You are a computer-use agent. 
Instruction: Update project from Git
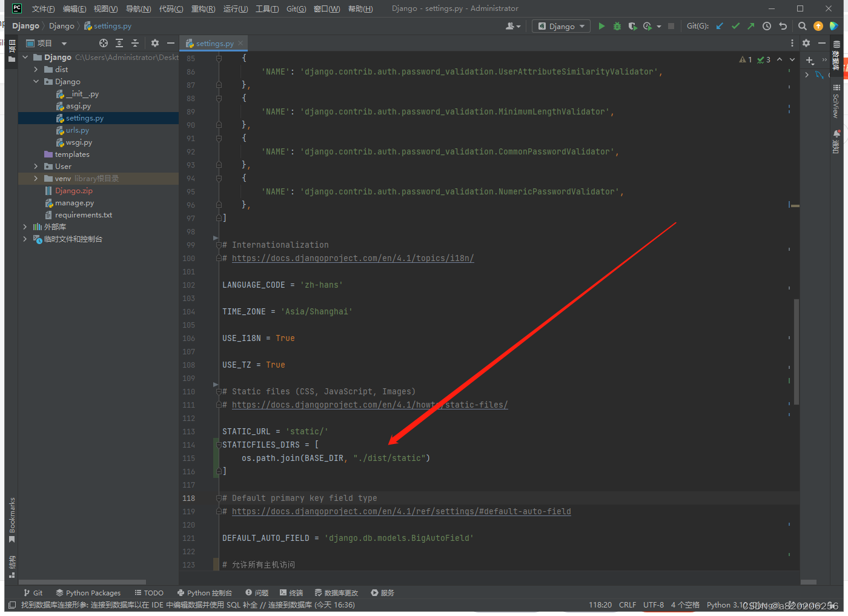(x=719, y=26)
